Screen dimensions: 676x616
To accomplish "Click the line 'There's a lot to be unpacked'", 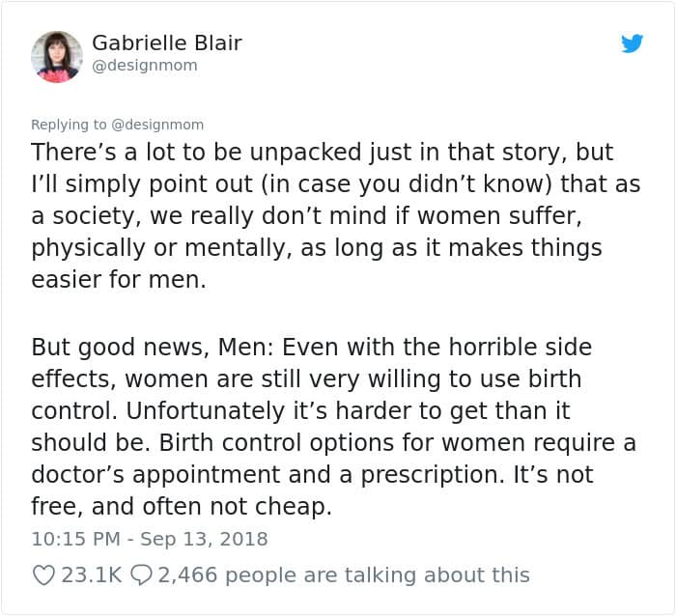I will [322, 153].
